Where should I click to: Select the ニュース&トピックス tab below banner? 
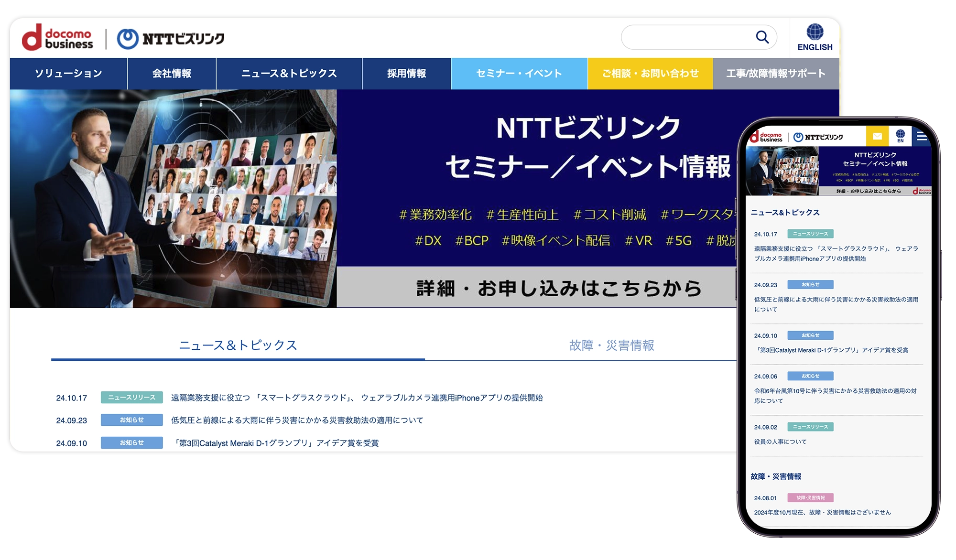pyautogui.click(x=238, y=345)
